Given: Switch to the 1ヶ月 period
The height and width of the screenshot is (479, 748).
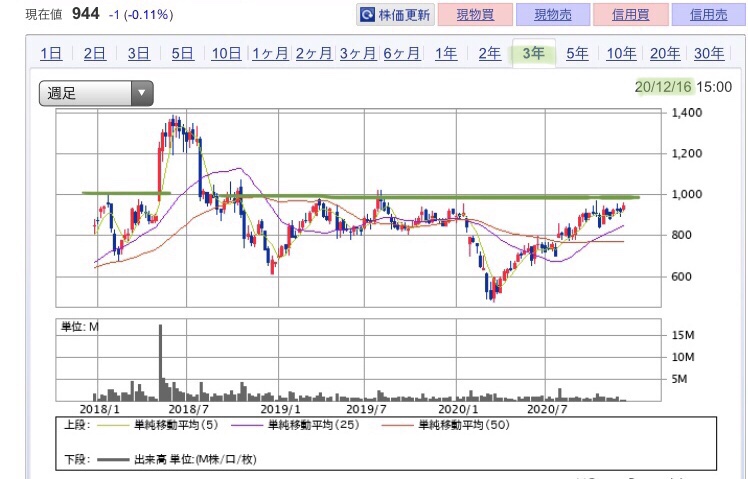Looking at the screenshot, I should (270, 53).
